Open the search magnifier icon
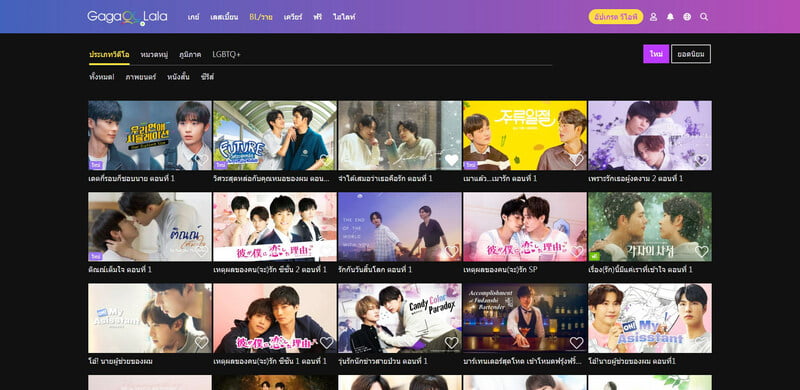 (704, 17)
